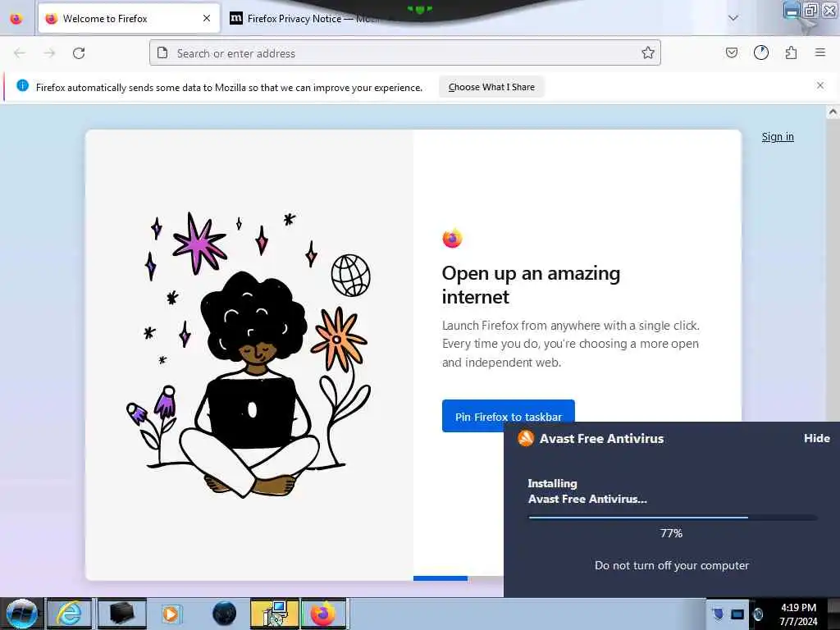Viewport: 840px width, 630px height.
Task: Click the Firefox logo above the heading
Action: point(452,238)
